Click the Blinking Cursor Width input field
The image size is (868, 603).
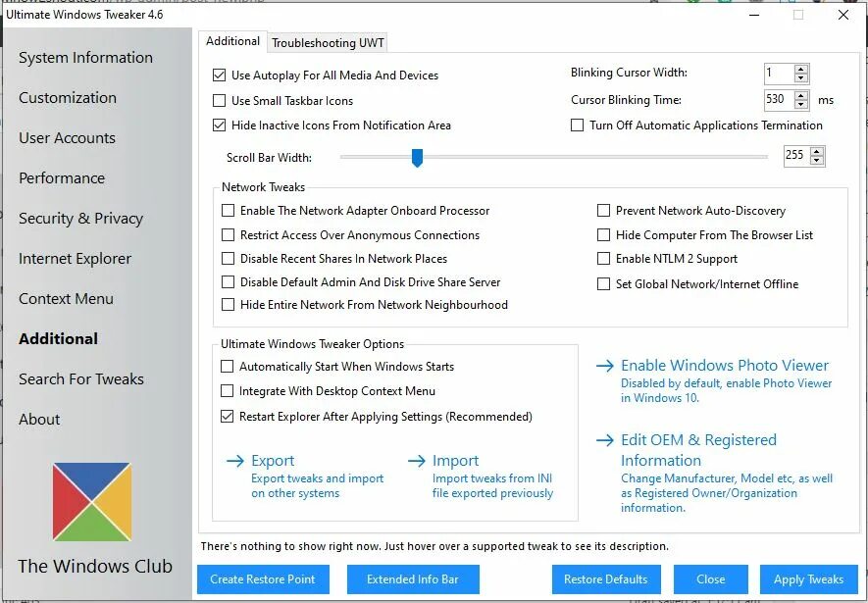point(779,73)
